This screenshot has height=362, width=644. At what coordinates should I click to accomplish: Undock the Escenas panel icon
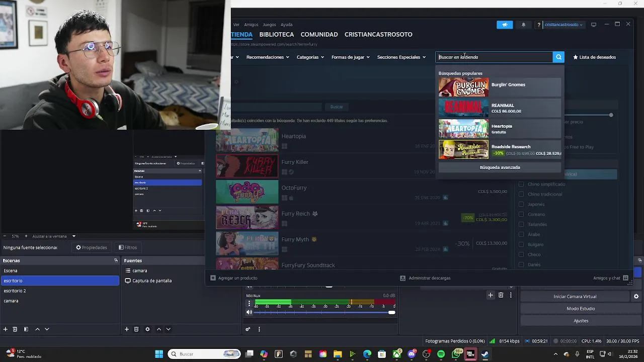click(116, 260)
